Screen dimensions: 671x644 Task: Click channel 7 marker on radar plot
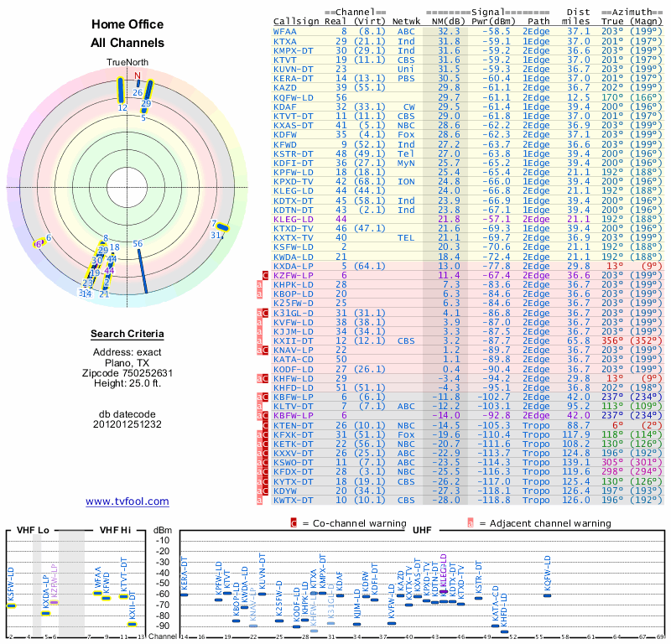(222, 227)
